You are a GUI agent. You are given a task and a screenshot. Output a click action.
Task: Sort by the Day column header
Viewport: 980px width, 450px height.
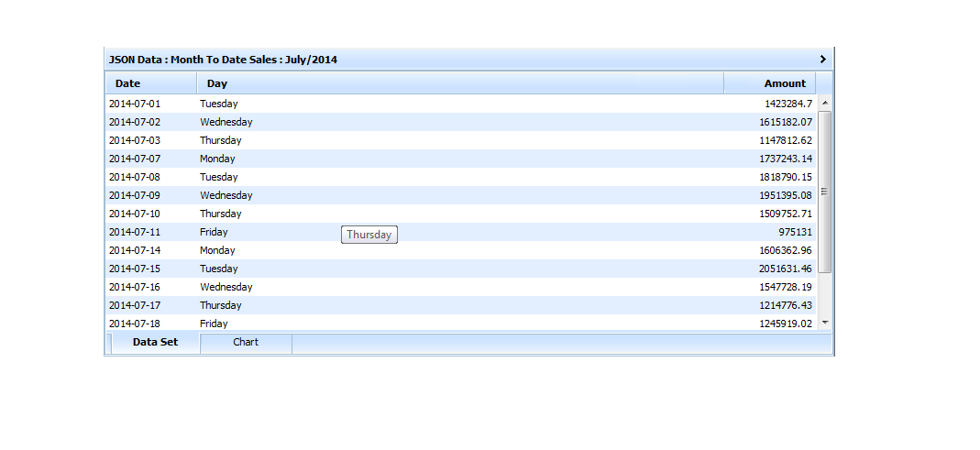click(x=460, y=83)
